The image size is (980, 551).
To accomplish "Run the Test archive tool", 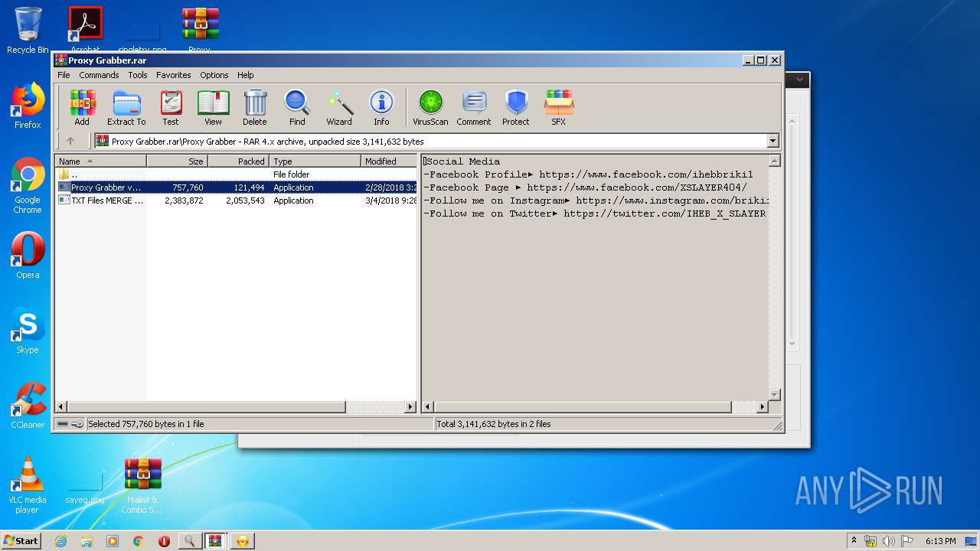I will tap(170, 107).
